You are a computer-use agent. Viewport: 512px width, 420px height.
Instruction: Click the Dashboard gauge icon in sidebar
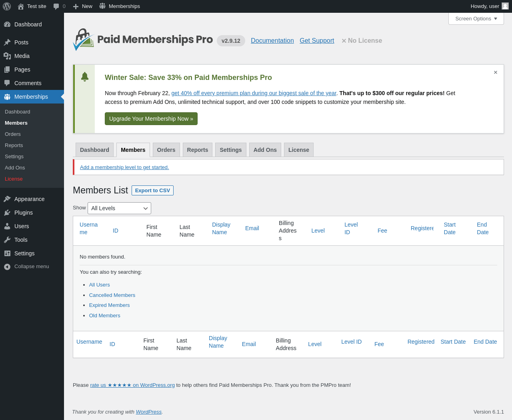(x=7, y=24)
